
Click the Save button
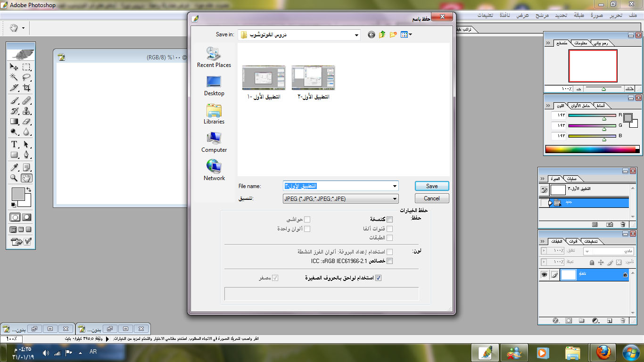(x=432, y=186)
